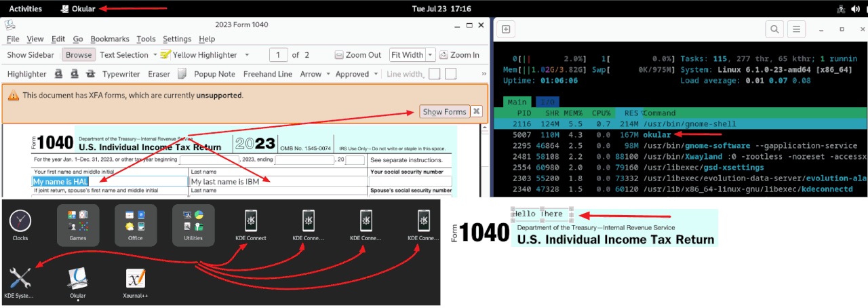Select the squiggle underline annotation icon
This screenshot has height=308, width=868.
click(x=74, y=74)
